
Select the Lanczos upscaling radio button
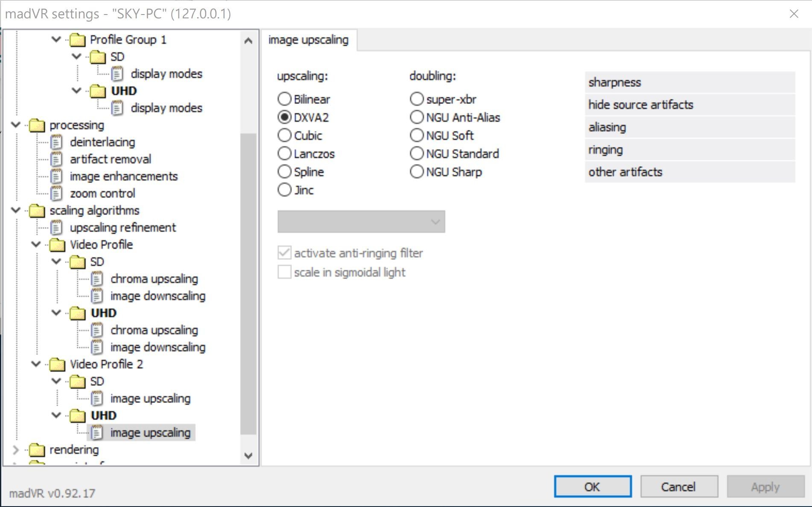tap(284, 153)
